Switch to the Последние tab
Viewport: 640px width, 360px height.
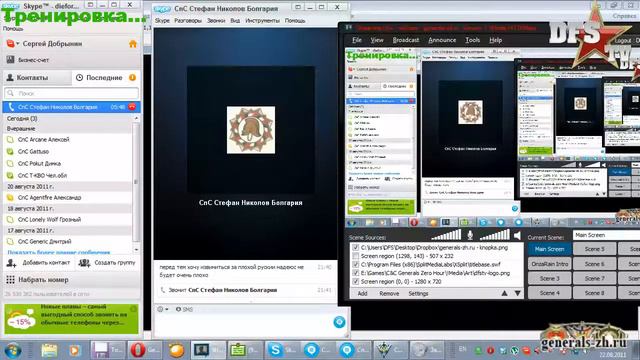tap(106, 78)
